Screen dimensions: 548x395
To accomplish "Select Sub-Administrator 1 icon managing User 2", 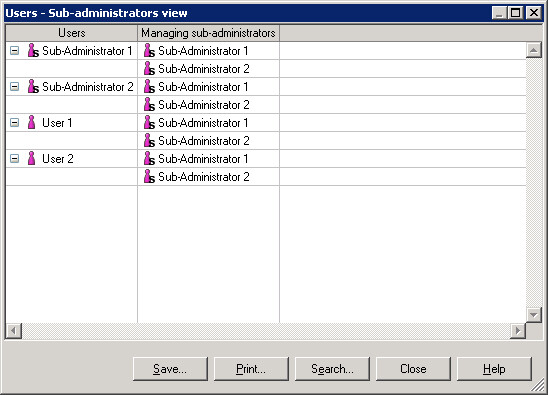I will click(x=149, y=158).
